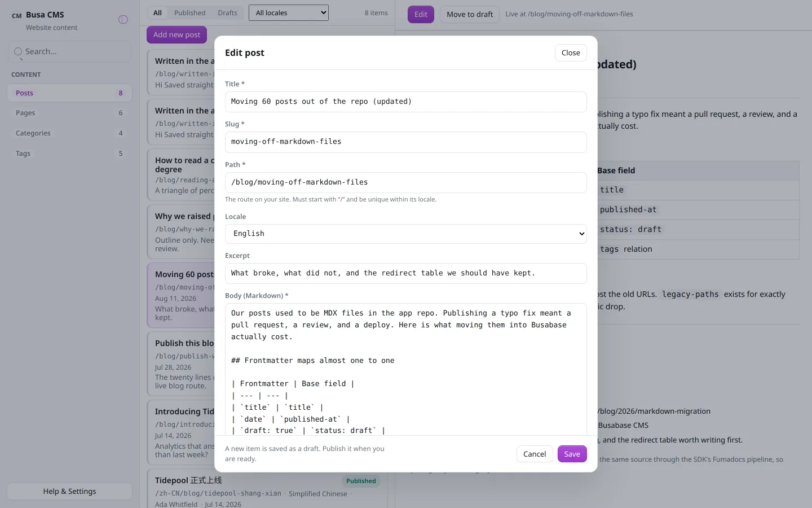812x508 pixels.
Task: Select the "Moving 60 post" card in the list
Action: tap(181, 295)
